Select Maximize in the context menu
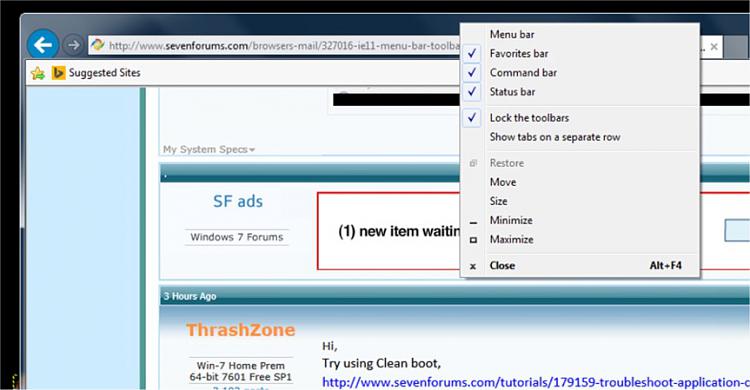The height and width of the screenshot is (390, 750). [x=580, y=240]
